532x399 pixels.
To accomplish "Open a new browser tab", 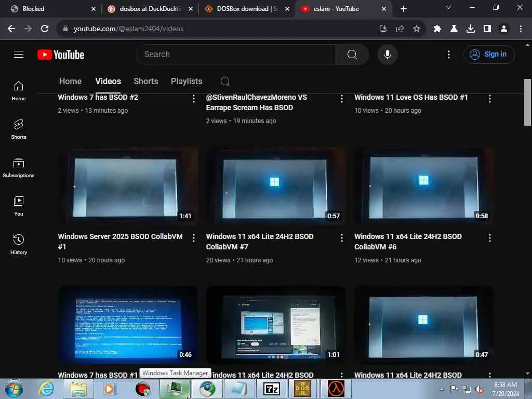I will tap(403, 9).
